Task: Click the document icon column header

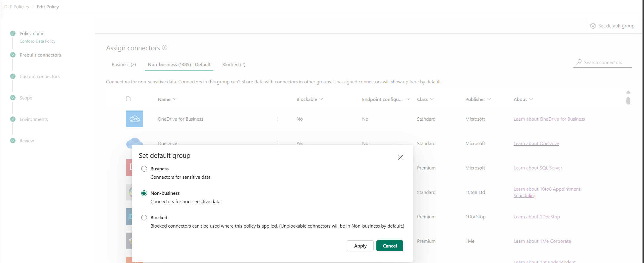Action: tap(128, 99)
